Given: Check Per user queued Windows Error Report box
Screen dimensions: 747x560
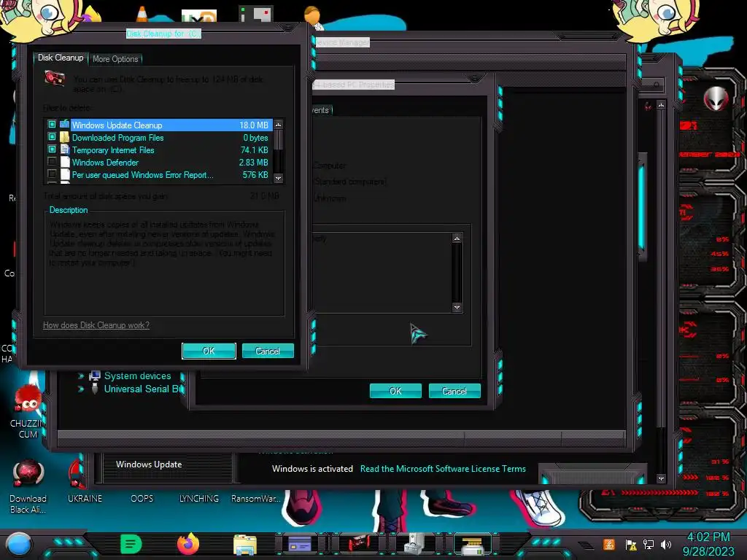Looking at the screenshot, I should [x=52, y=174].
